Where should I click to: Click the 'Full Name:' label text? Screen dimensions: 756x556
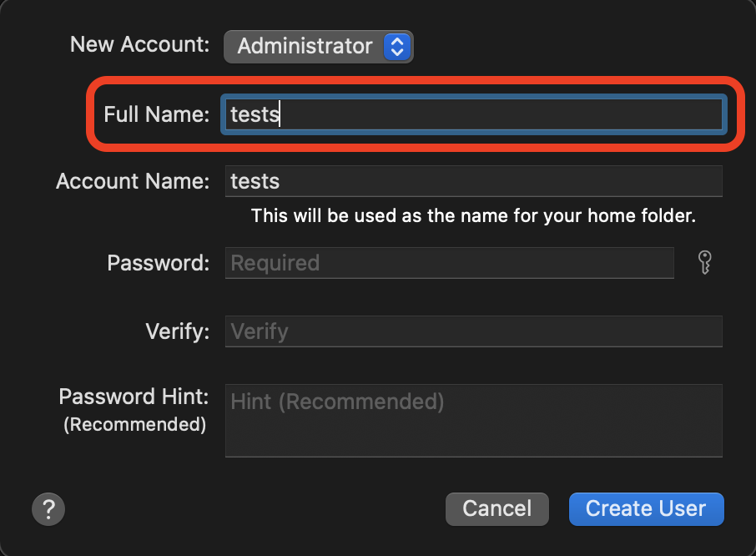click(x=156, y=114)
